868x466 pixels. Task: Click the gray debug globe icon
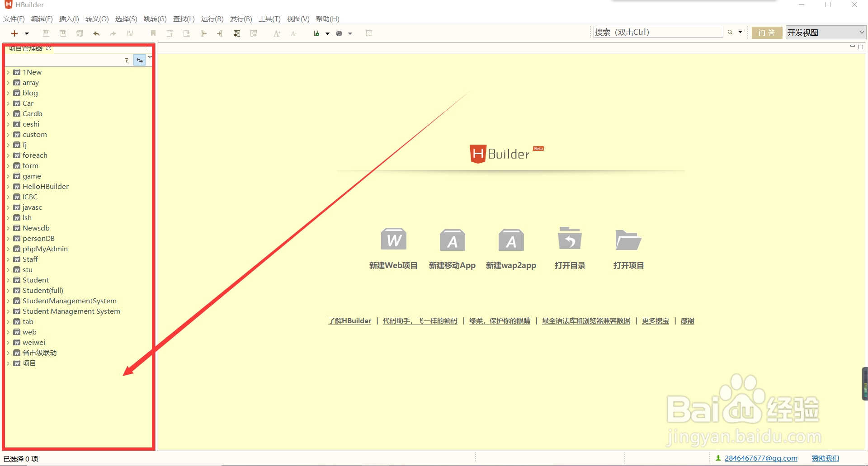click(339, 33)
